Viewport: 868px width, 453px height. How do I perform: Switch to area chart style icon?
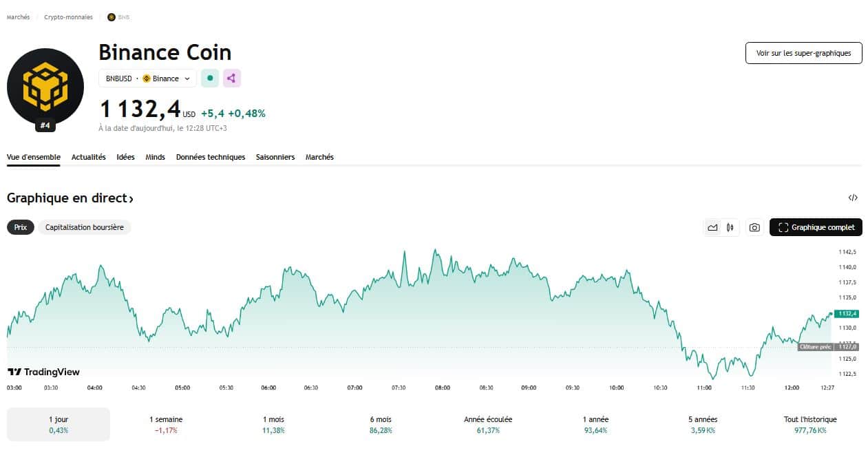point(712,227)
